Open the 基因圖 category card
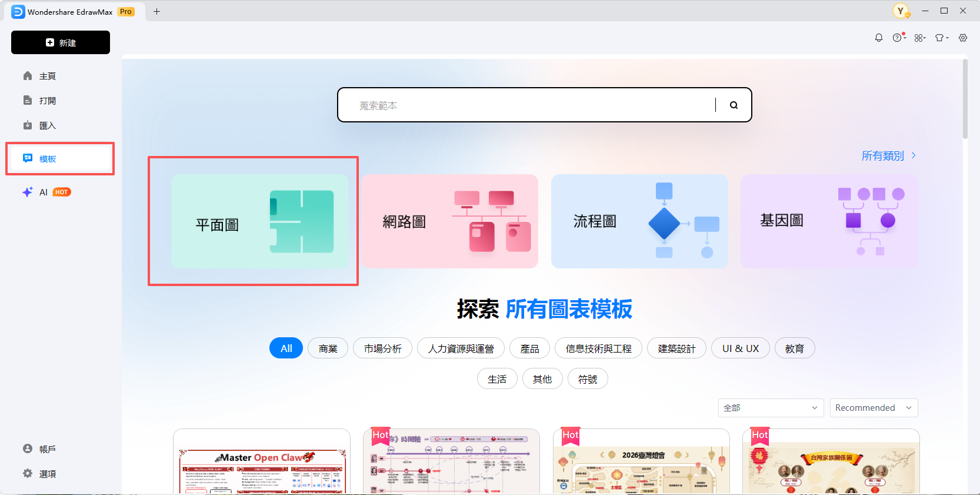Image resolution: width=980 pixels, height=495 pixels. (829, 221)
